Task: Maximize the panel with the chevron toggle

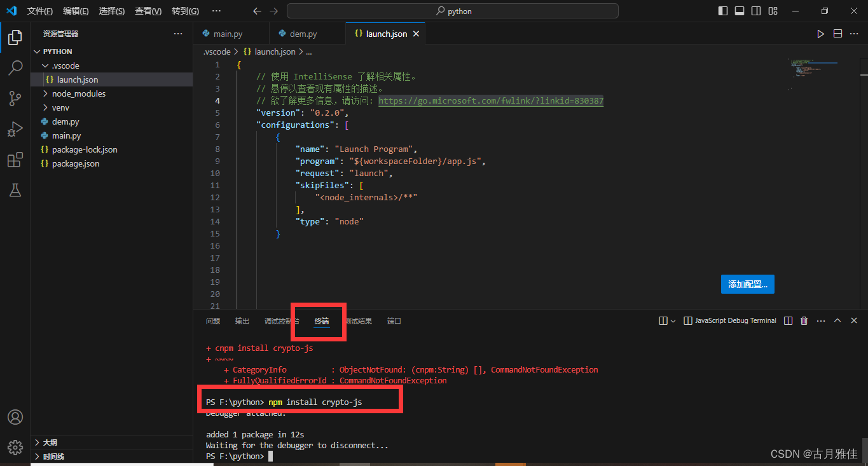Action: 837,320
